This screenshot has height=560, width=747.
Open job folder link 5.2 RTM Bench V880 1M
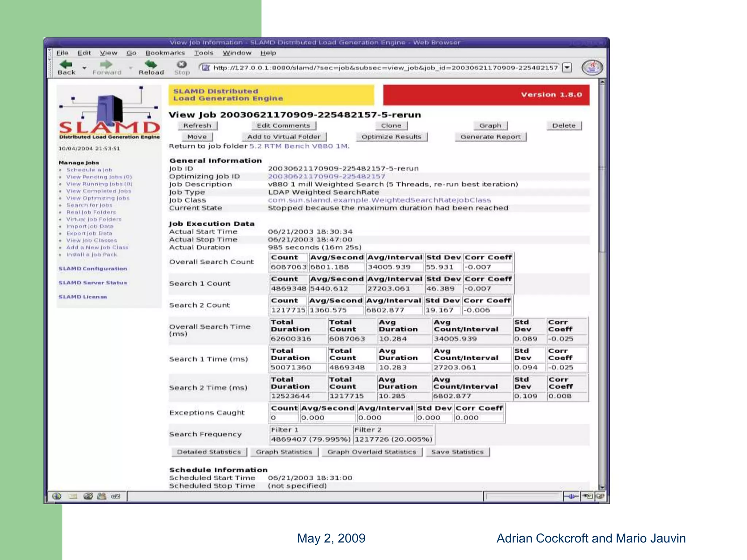299,146
